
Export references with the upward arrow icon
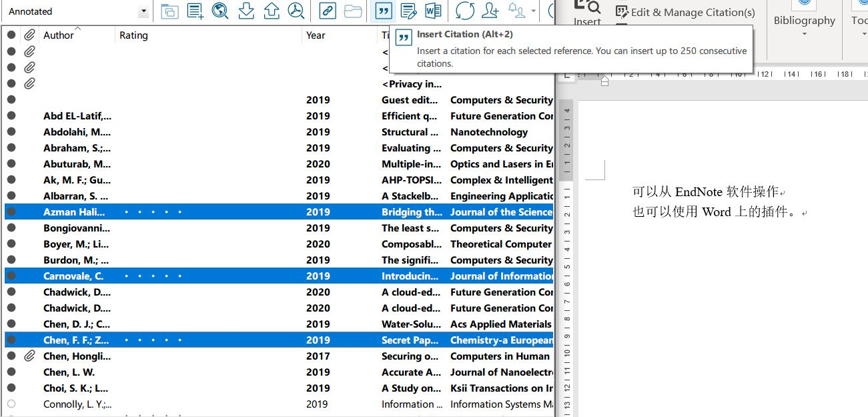click(271, 11)
